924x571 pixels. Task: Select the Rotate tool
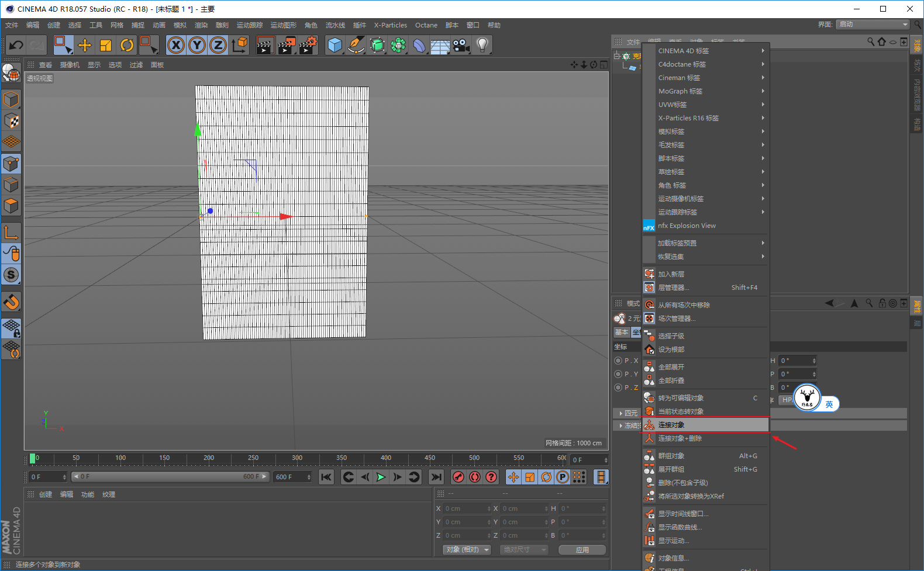tap(127, 45)
